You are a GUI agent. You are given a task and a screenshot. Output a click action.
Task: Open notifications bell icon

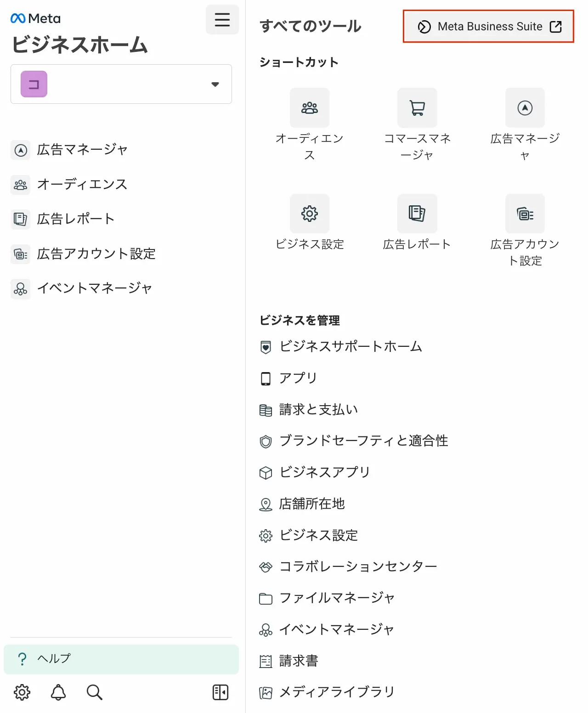pyautogui.click(x=58, y=692)
